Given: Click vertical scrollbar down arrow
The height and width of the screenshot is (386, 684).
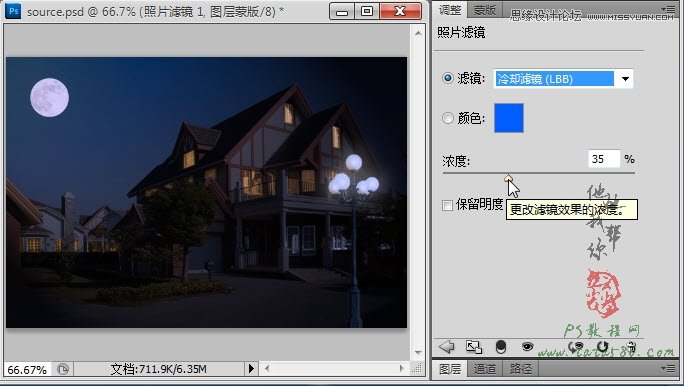Looking at the screenshot, I should 418,352.
